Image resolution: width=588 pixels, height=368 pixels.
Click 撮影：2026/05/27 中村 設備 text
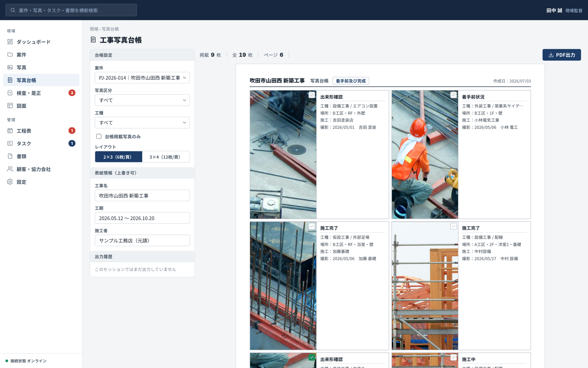tap(490, 259)
